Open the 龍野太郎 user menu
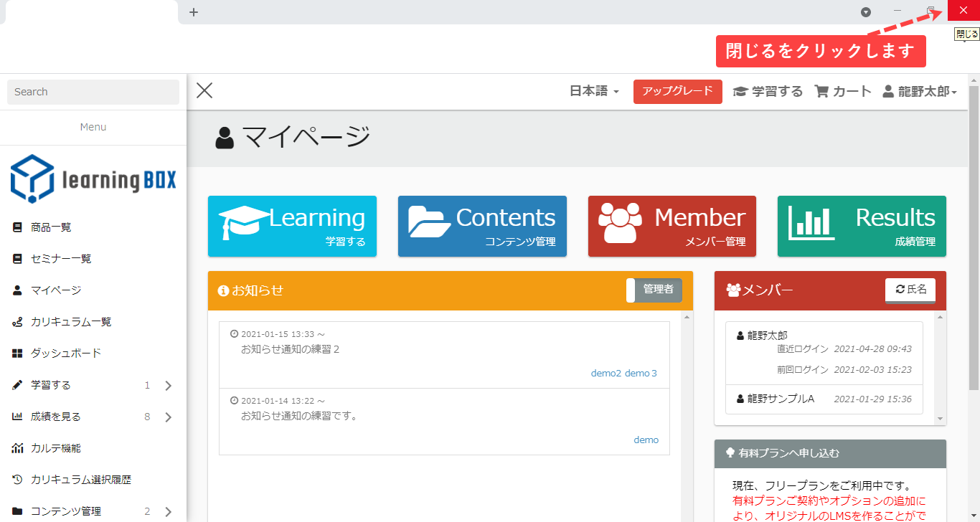The height and width of the screenshot is (522, 980). coord(920,91)
